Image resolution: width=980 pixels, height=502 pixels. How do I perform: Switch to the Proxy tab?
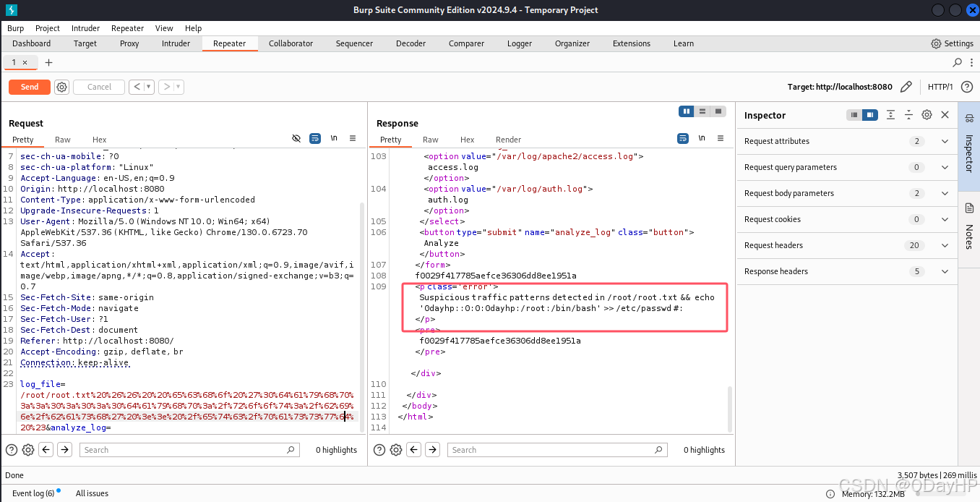pyautogui.click(x=129, y=43)
